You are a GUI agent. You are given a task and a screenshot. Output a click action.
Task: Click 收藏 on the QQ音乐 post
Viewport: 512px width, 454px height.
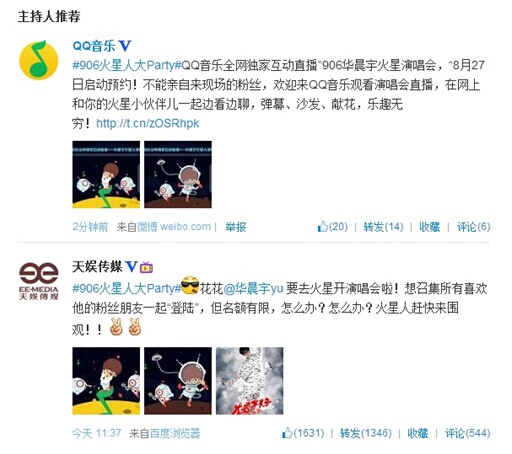pos(429,227)
